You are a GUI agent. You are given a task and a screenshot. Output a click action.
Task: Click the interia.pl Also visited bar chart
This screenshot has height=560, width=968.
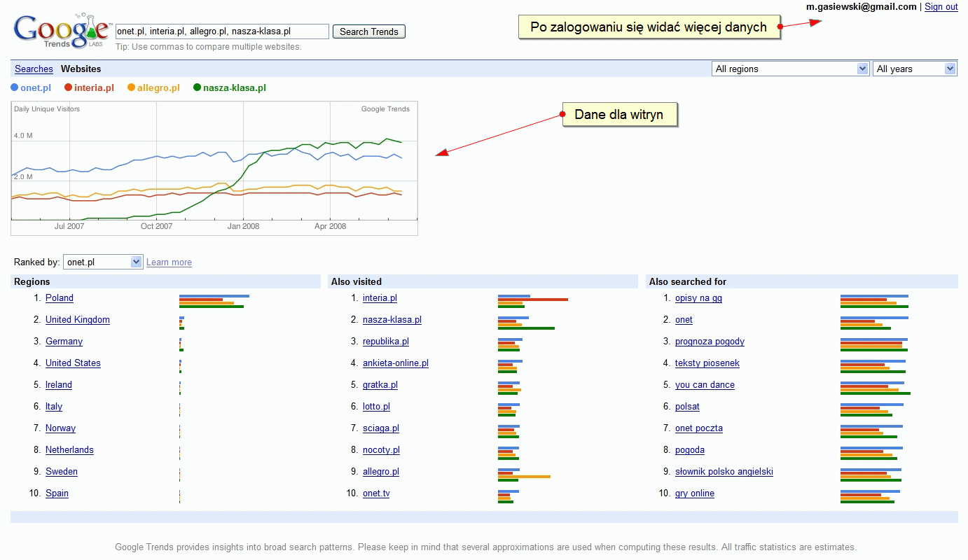(x=533, y=301)
